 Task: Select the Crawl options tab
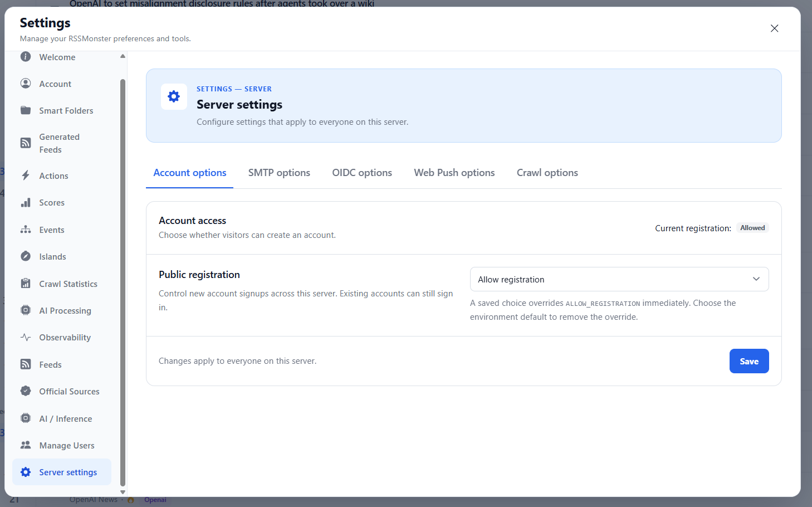tap(547, 173)
